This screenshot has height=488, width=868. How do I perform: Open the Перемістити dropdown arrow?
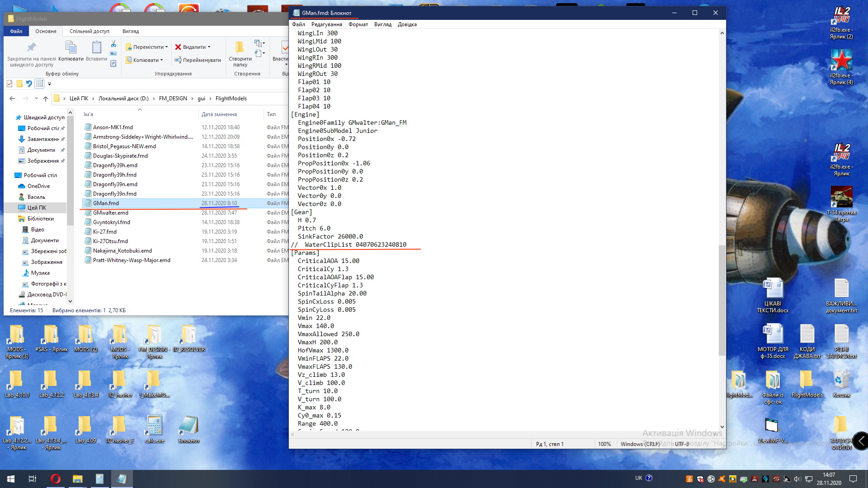tap(166, 47)
